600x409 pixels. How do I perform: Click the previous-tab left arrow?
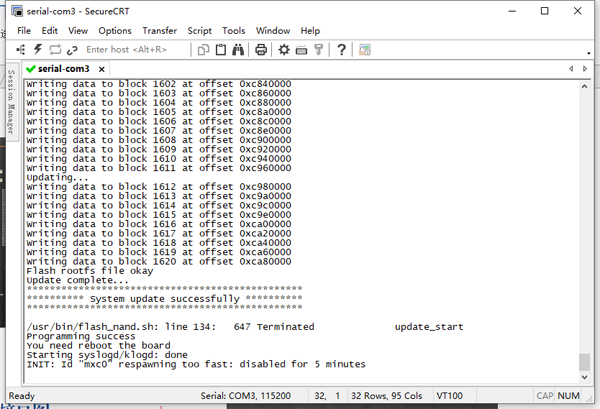pyautogui.click(x=571, y=69)
